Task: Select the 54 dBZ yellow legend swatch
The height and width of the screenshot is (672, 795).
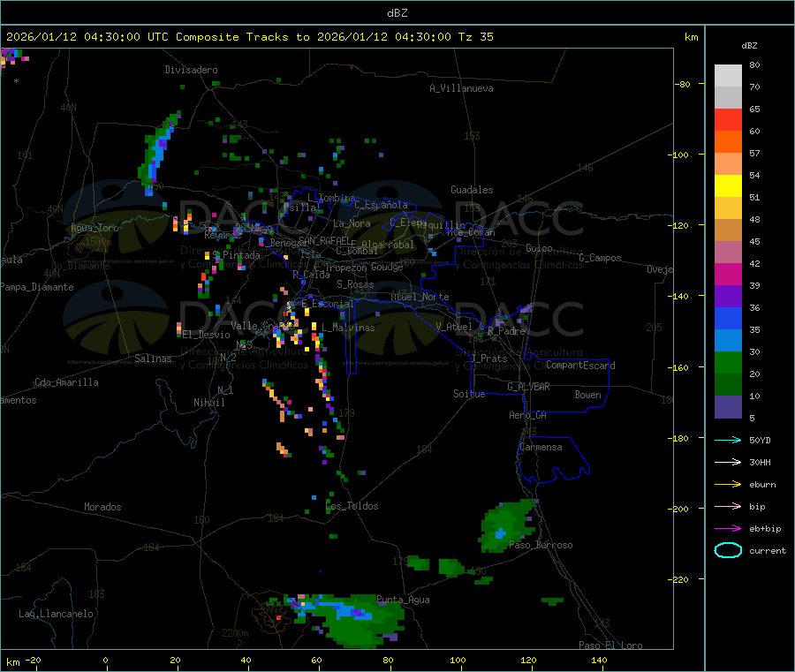Action: 728,185
